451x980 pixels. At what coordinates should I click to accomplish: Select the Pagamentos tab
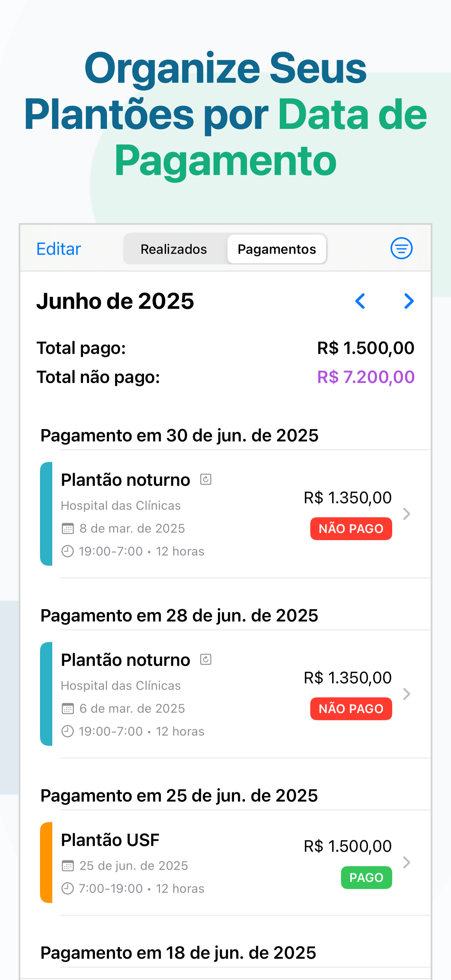tap(277, 249)
